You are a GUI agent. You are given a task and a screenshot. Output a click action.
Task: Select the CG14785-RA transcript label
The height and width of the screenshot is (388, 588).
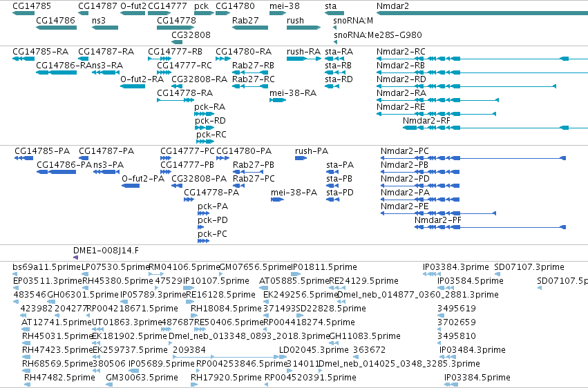[40, 52]
